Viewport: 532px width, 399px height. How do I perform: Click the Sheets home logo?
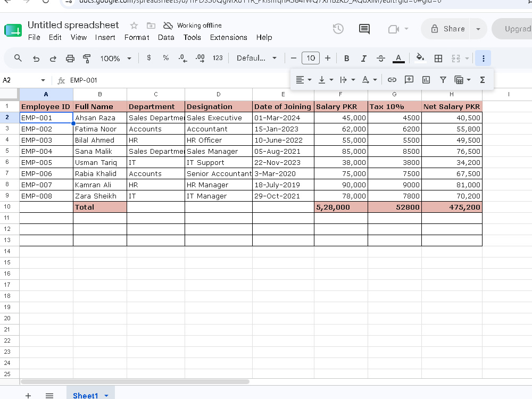tap(13, 30)
